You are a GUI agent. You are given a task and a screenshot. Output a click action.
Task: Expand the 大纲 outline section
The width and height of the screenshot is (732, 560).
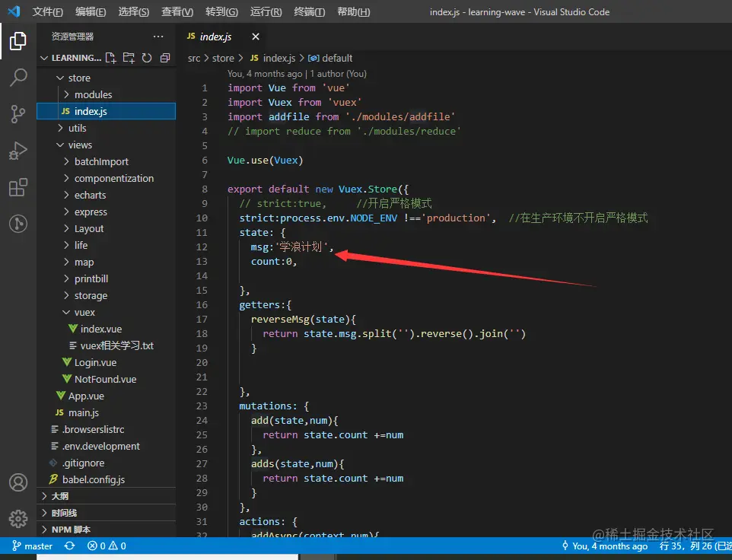click(x=106, y=496)
